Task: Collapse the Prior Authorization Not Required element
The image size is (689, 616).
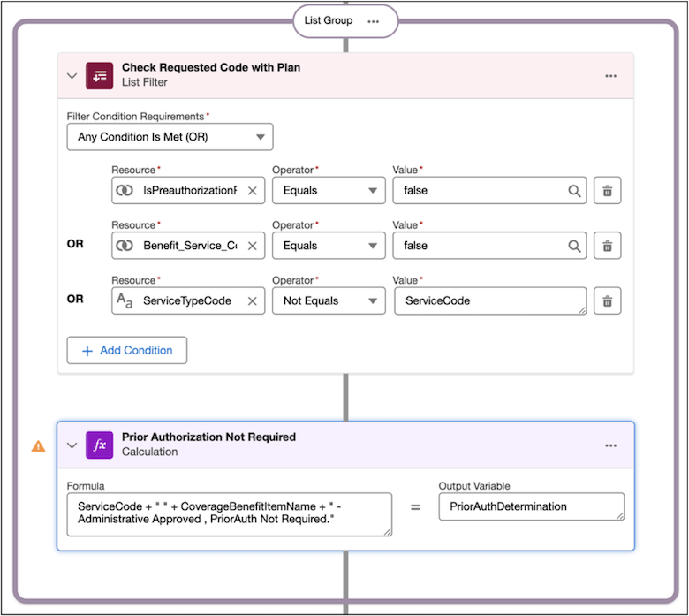Action: pyautogui.click(x=72, y=445)
